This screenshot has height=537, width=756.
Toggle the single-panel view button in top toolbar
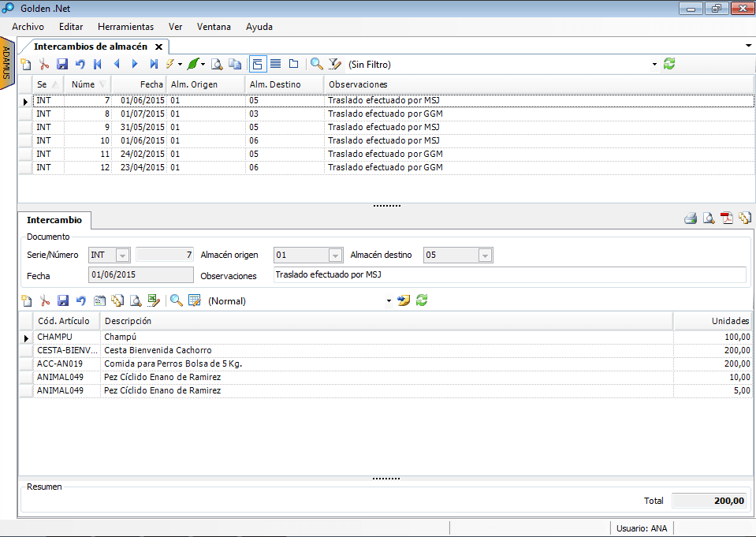pyautogui.click(x=293, y=64)
